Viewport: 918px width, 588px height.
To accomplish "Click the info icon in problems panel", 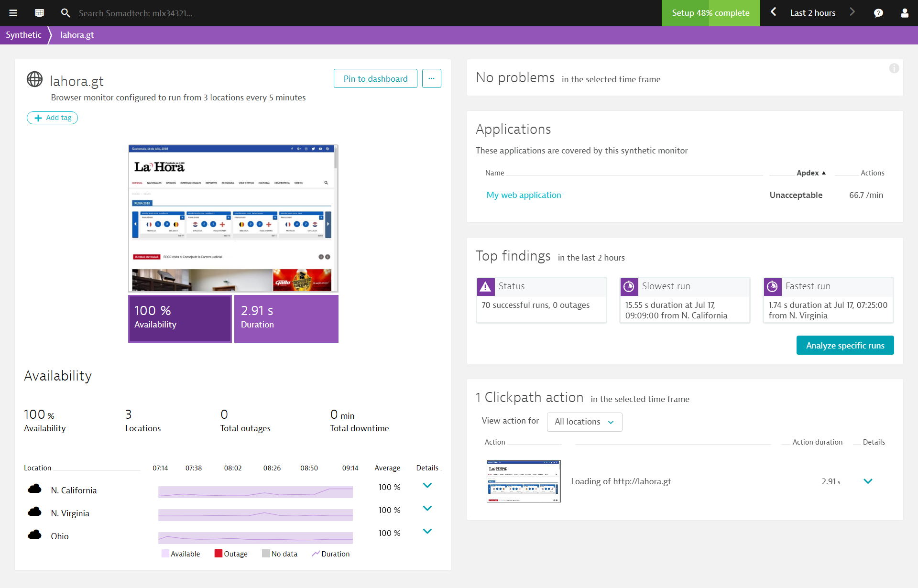I will click(894, 68).
